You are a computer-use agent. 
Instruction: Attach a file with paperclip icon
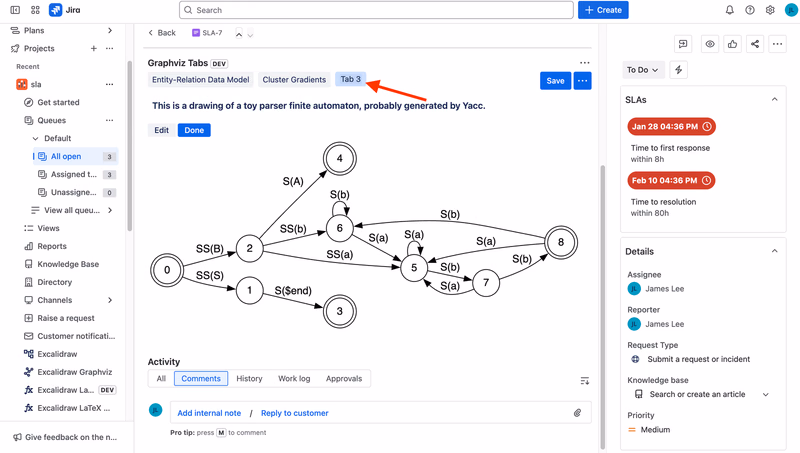coord(577,413)
